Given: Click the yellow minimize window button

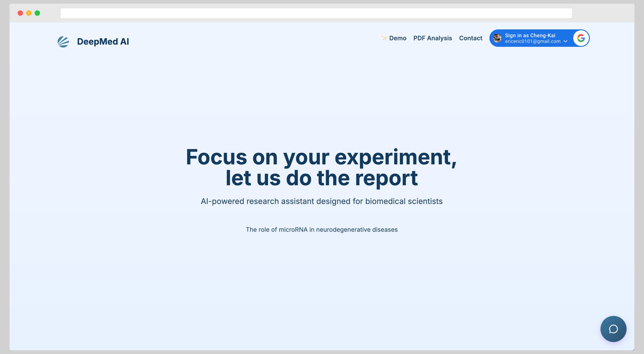Looking at the screenshot, I should pyautogui.click(x=29, y=13).
